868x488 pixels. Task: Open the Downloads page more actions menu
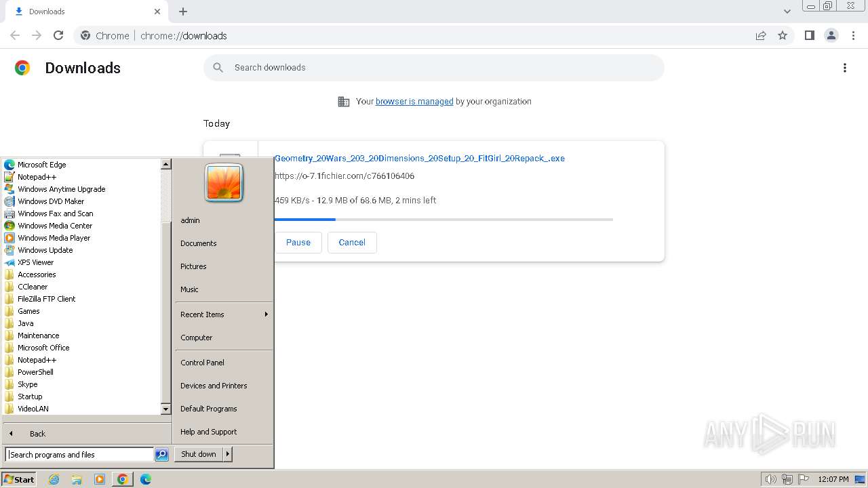845,68
